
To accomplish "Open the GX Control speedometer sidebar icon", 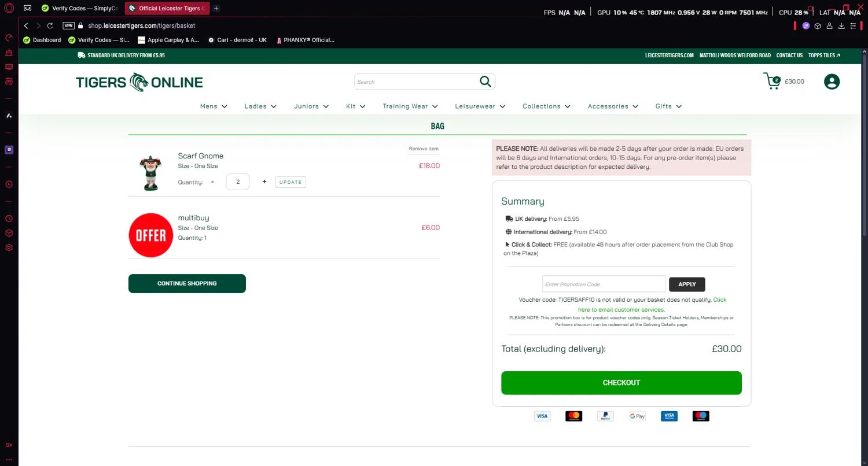I will coord(9,38).
